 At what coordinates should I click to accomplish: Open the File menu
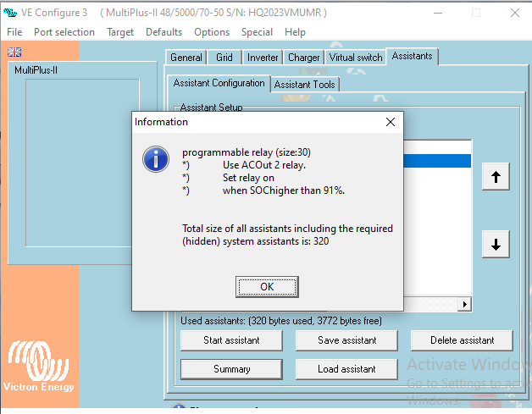[14, 32]
